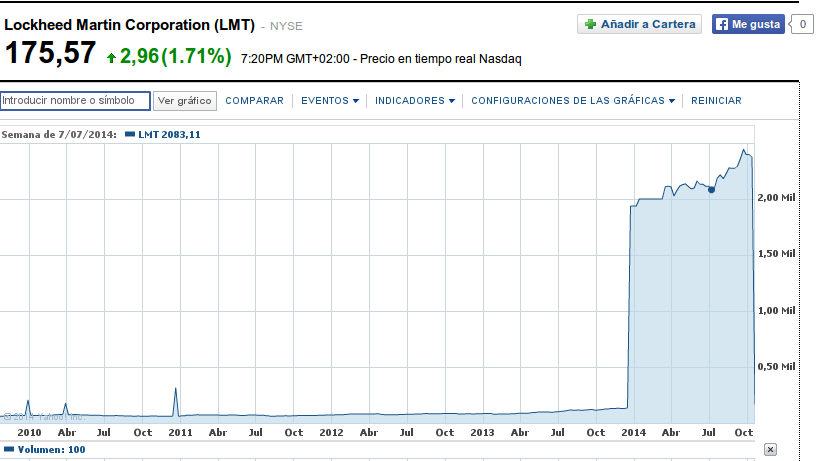Open the INDICADORES dropdown menu

[x=415, y=101]
